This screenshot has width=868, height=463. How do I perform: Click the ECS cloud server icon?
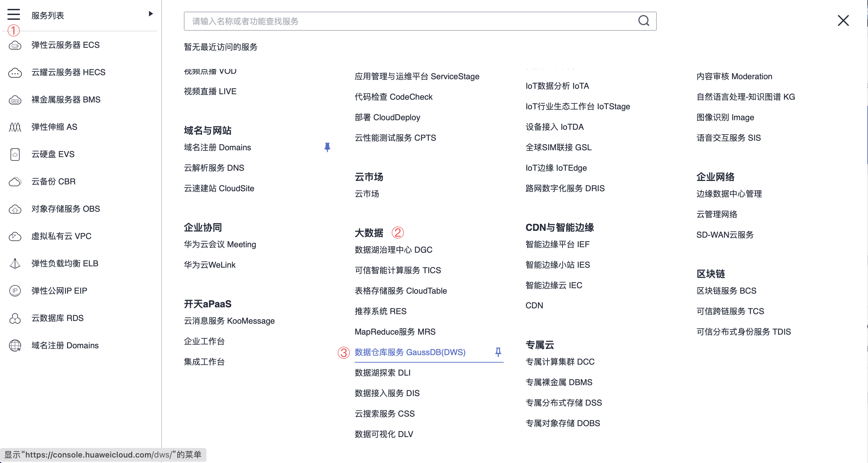(15, 45)
